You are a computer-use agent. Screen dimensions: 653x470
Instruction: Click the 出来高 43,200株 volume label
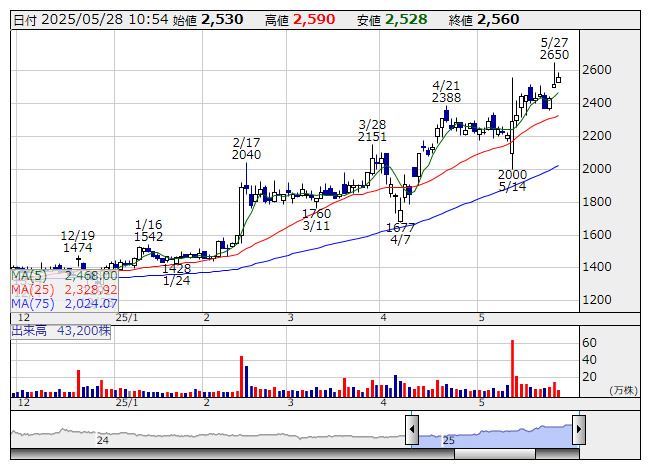[x=61, y=331]
